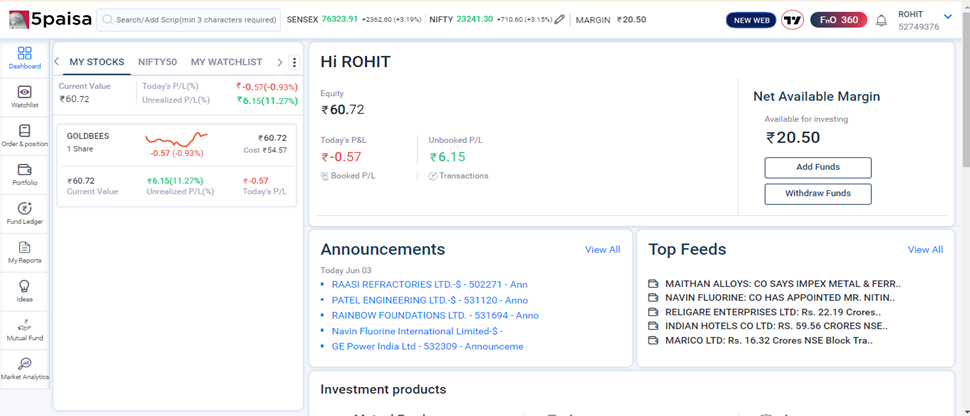Open PATEL ENGINEERING announcement link
The height and width of the screenshot is (416, 970).
430,300
